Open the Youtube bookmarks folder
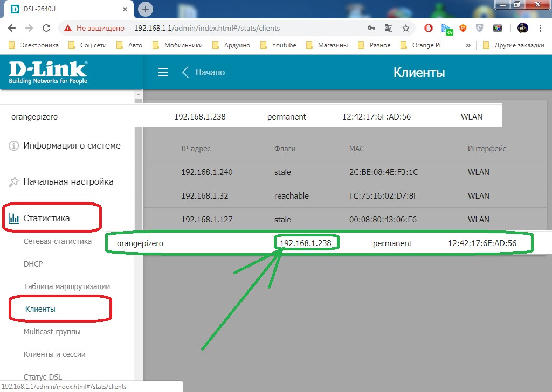The height and width of the screenshot is (392, 552). pyautogui.click(x=278, y=45)
